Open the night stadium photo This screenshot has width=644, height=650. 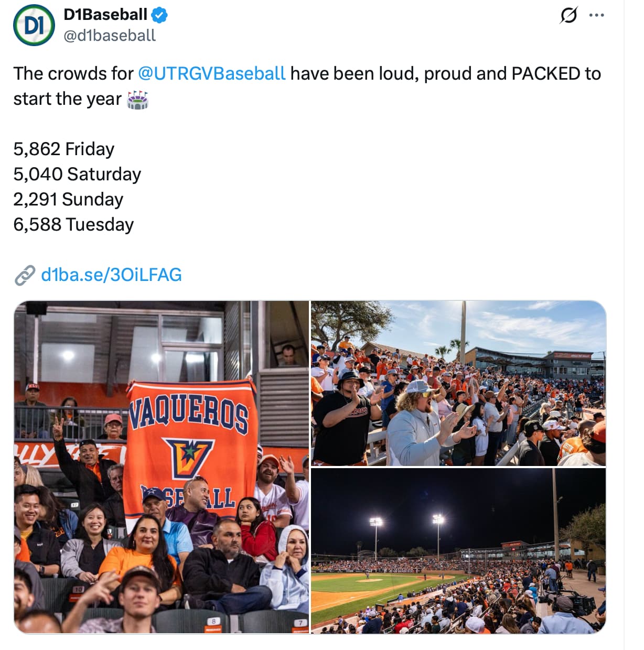[x=458, y=551]
